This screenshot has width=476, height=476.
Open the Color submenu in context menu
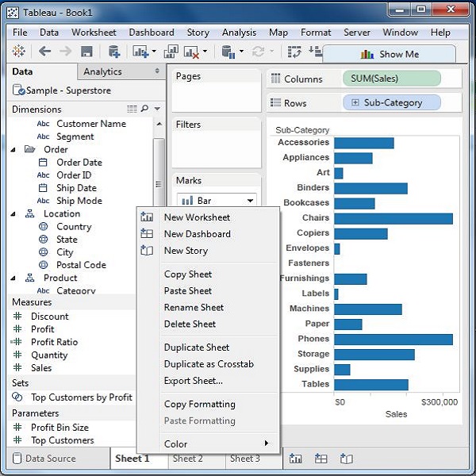tap(216, 443)
